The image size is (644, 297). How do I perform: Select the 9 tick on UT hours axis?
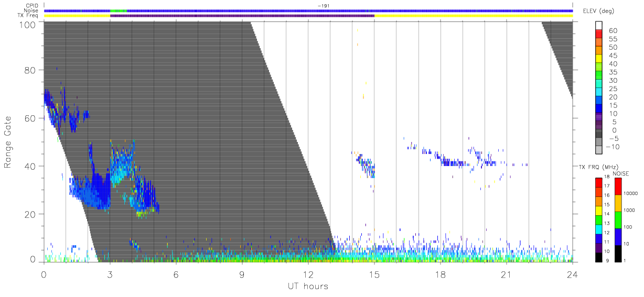tap(242, 275)
